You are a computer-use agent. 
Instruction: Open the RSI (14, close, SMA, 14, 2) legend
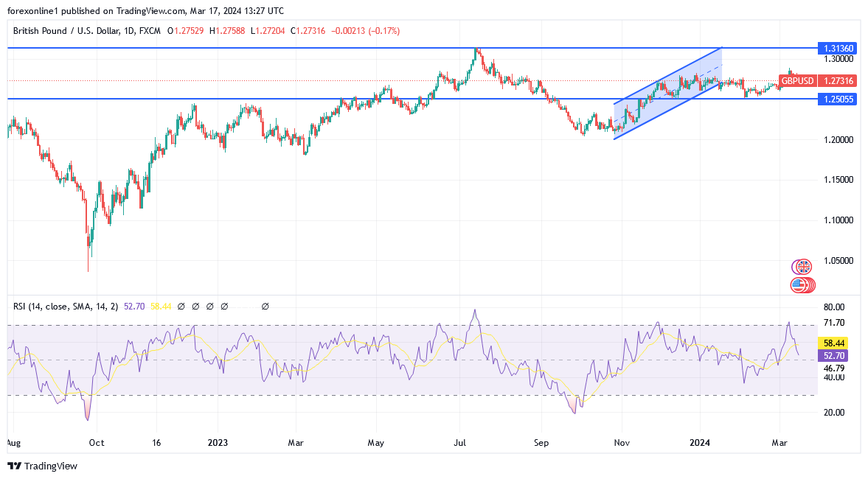coord(66,307)
